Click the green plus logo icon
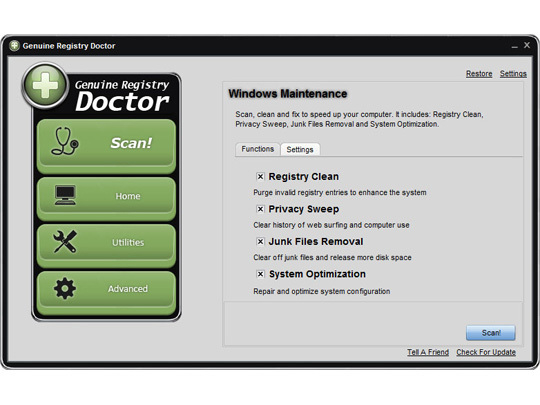The width and height of the screenshot is (540, 405). pyautogui.click(x=45, y=85)
